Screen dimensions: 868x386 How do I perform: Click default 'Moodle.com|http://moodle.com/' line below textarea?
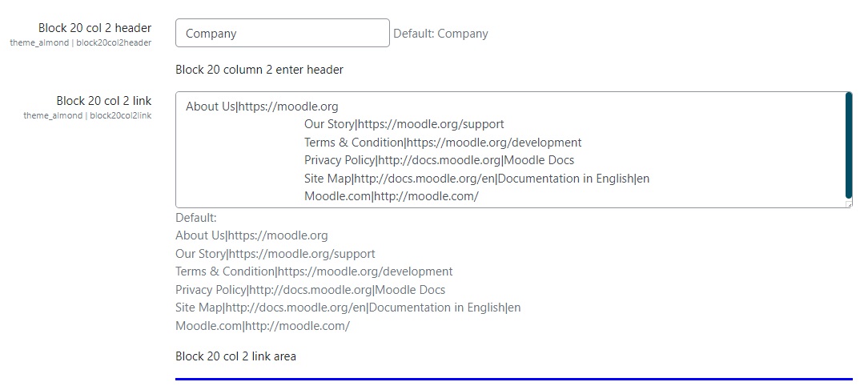[263, 326]
